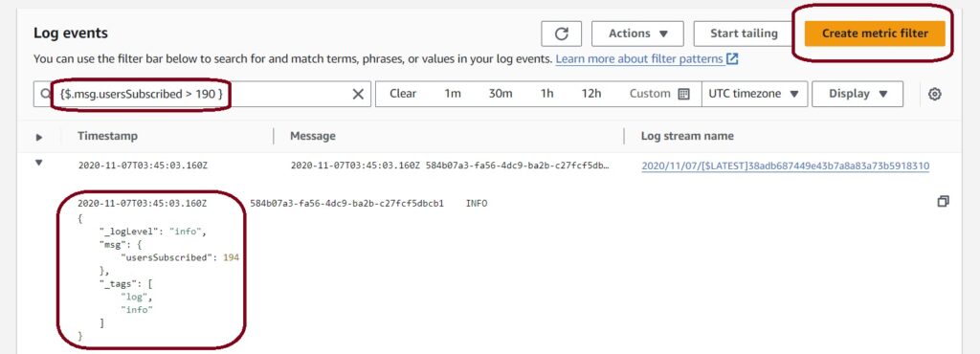Open the log events settings gear
The height and width of the screenshot is (354, 980).
click(x=934, y=95)
